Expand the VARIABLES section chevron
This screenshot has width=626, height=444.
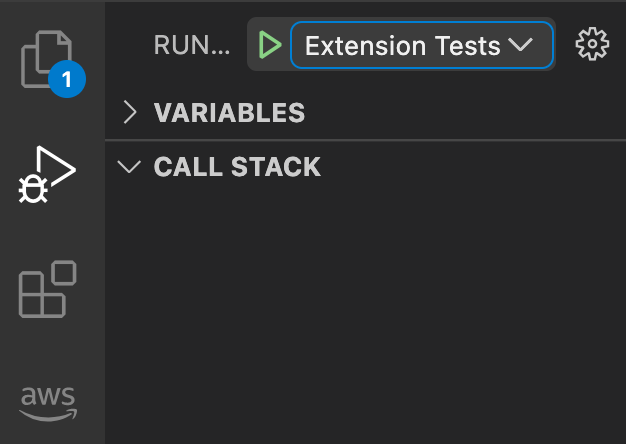click(x=130, y=112)
